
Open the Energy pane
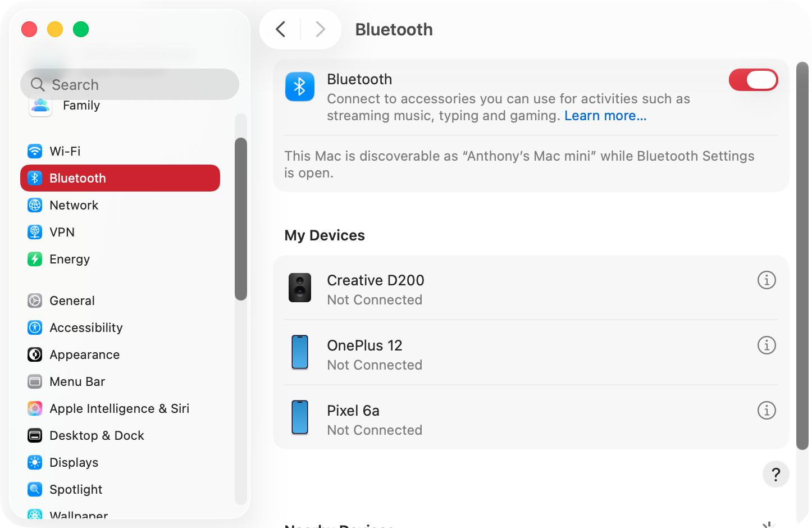(120, 259)
